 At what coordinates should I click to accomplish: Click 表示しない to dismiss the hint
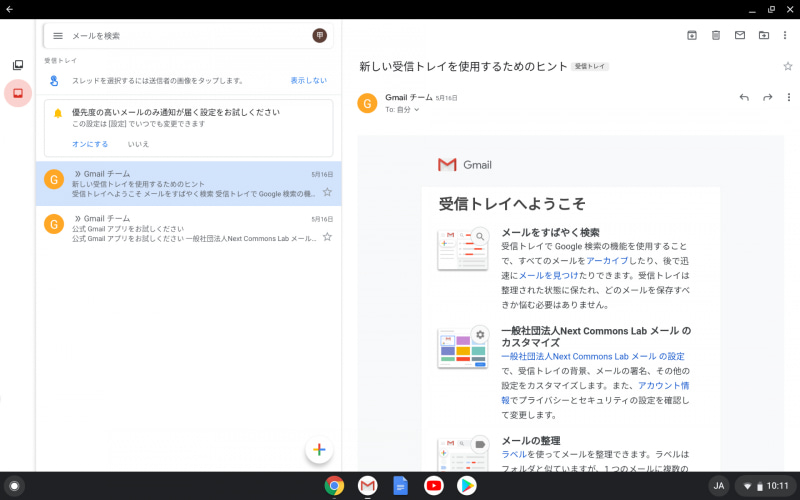(x=309, y=81)
